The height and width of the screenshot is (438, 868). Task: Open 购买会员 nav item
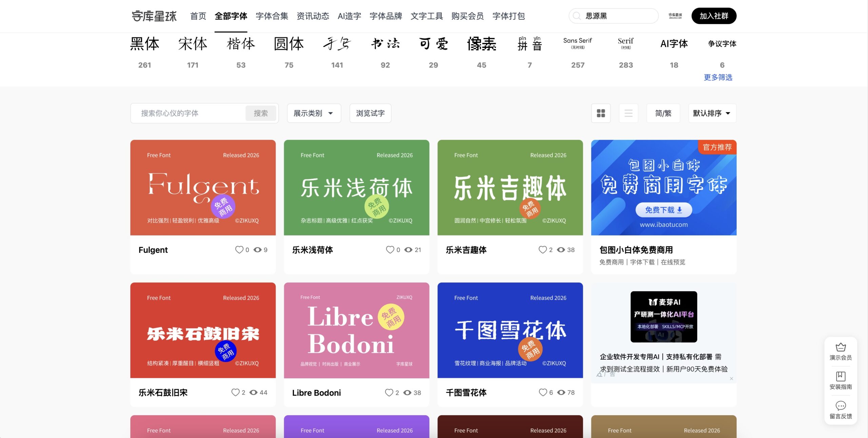coord(468,16)
